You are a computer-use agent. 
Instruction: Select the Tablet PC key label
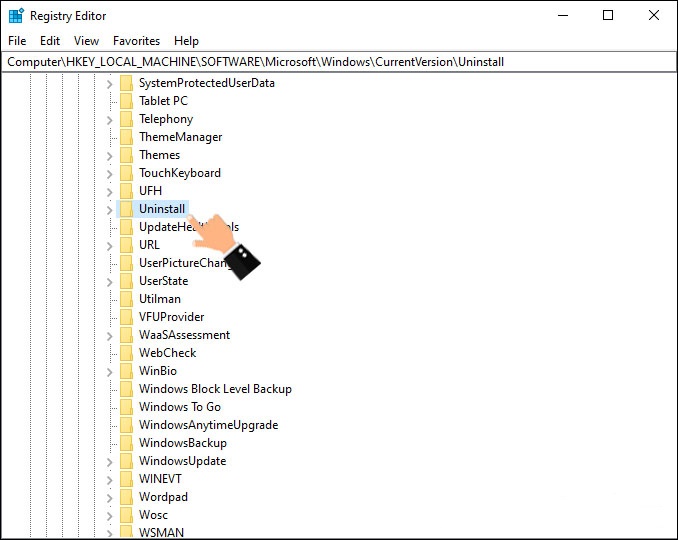pos(163,101)
